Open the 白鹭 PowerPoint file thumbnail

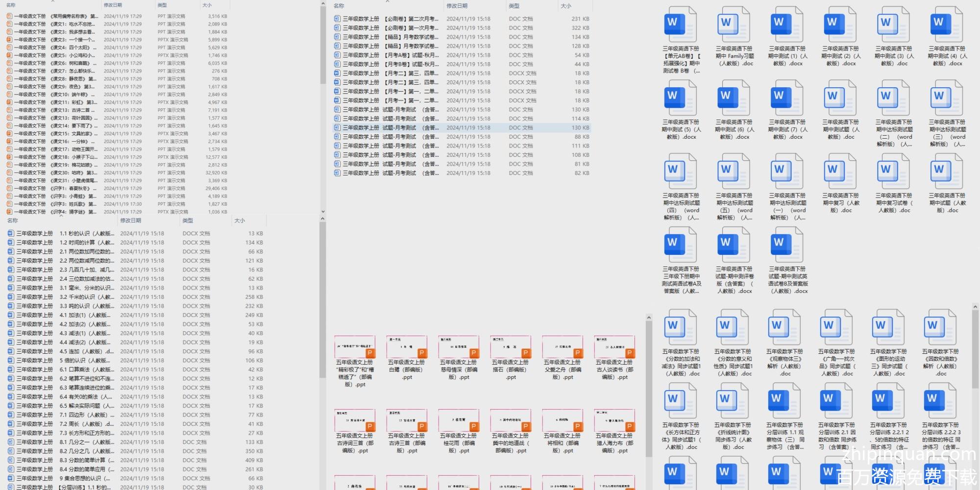click(x=407, y=347)
